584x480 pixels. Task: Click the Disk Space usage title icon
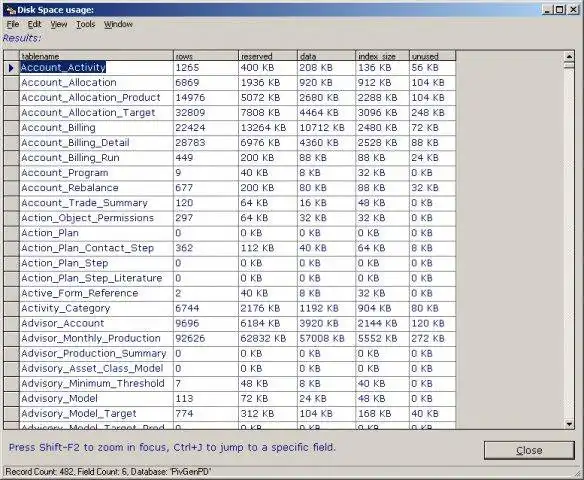point(11,10)
